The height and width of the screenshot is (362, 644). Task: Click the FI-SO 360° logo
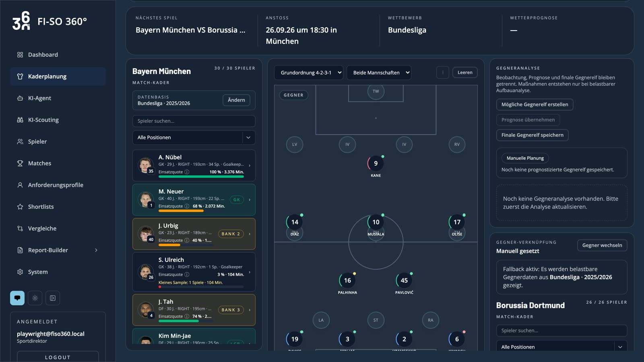50,21
